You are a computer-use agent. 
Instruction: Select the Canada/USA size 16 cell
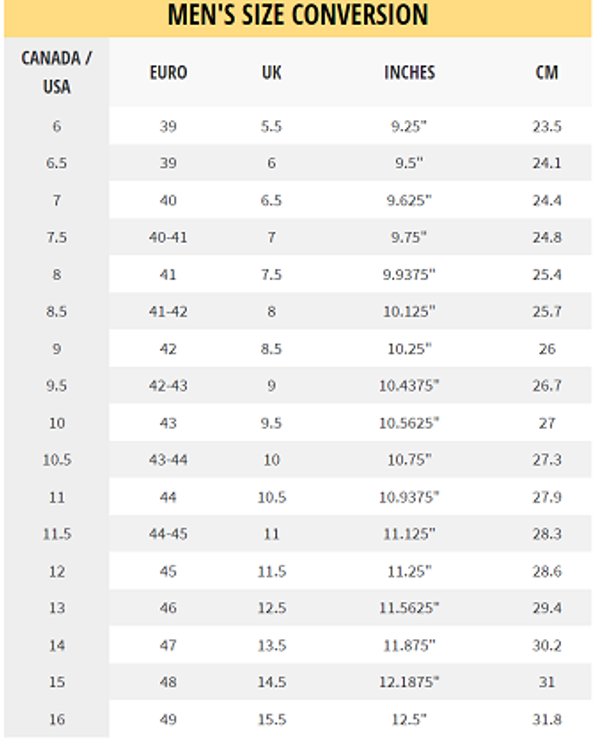pos(56,719)
